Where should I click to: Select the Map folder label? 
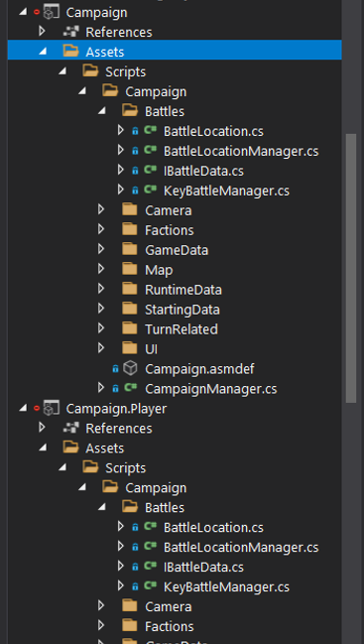159,270
